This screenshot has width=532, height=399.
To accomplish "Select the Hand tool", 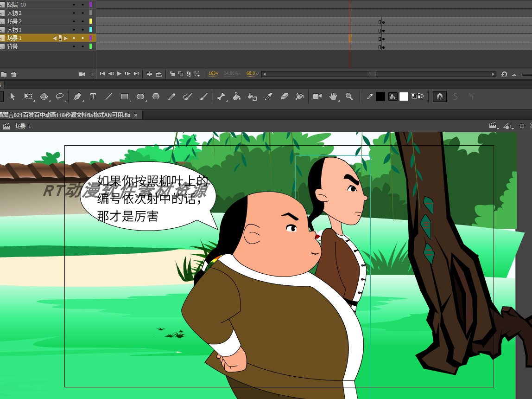I will point(334,97).
